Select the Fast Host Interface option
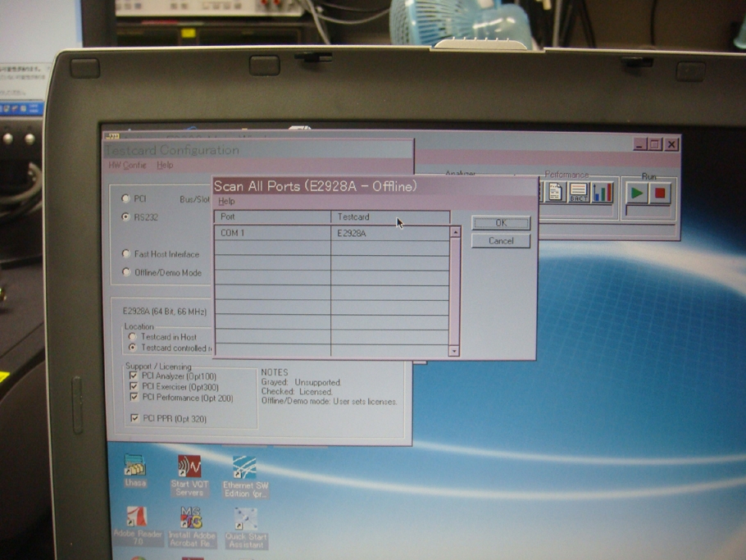This screenshot has width=746, height=560. tap(126, 253)
